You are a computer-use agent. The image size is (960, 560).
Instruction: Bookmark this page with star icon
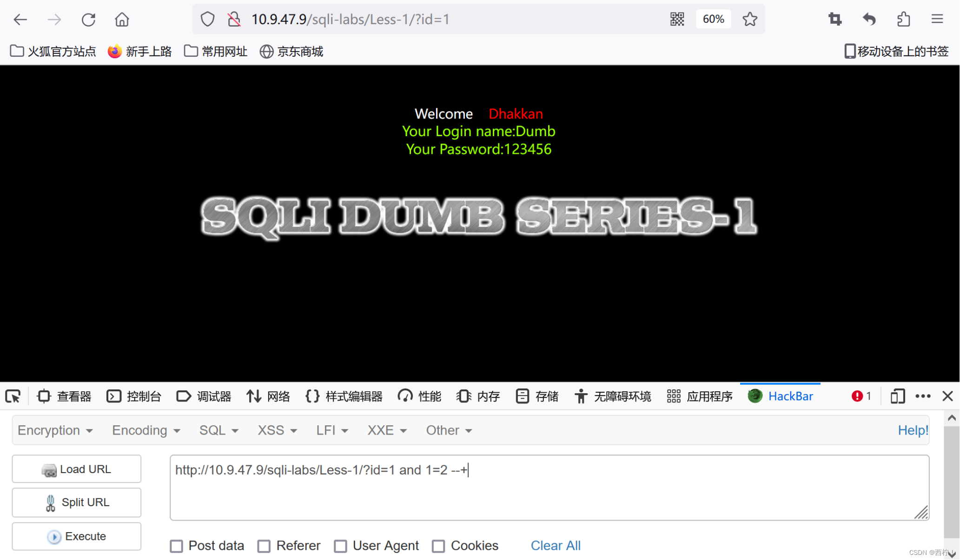point(749,20)
